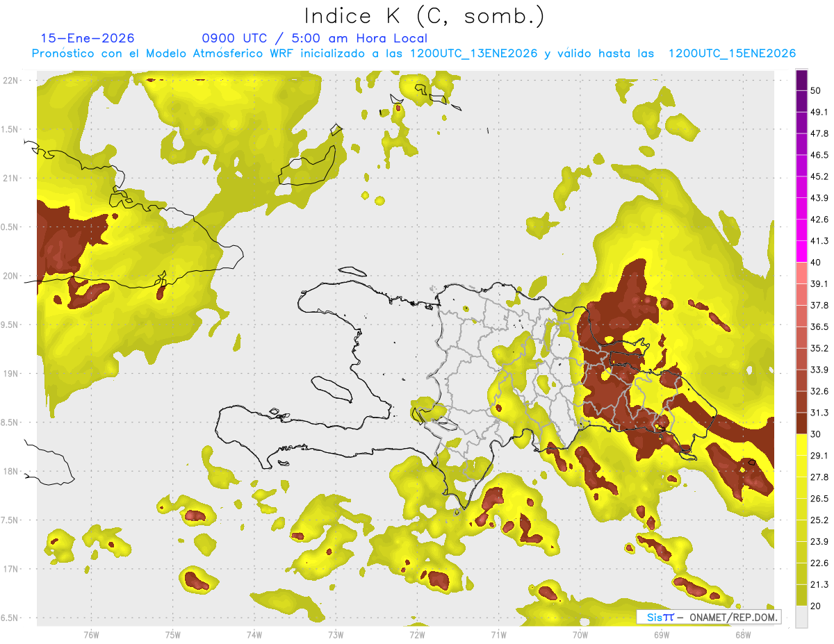Click the "0900 UTC / 5:00 am Hora Local" time

pyautogui.click(x=314, y=38)
